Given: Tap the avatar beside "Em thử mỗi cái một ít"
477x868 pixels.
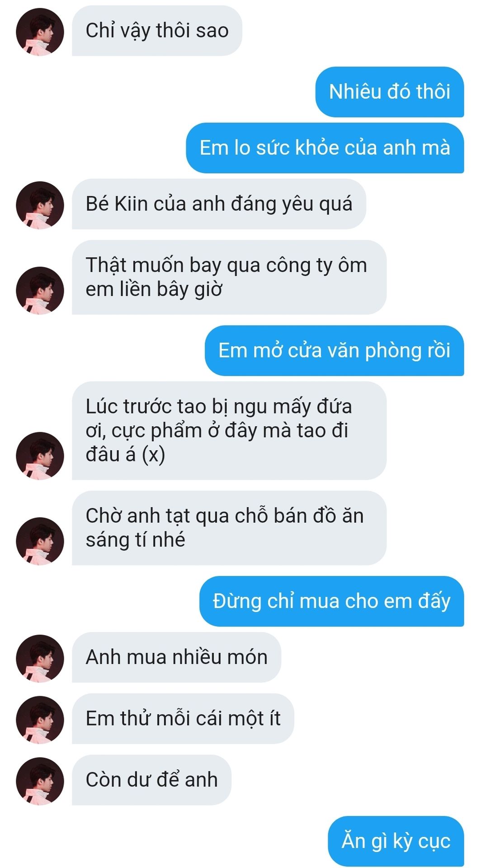Looking at the screenshot, I should tap(40, 720).
